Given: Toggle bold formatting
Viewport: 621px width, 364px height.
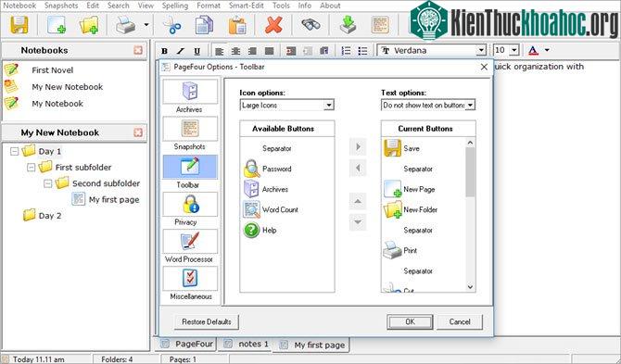Looking at the screenshot, I should (164, 51).
